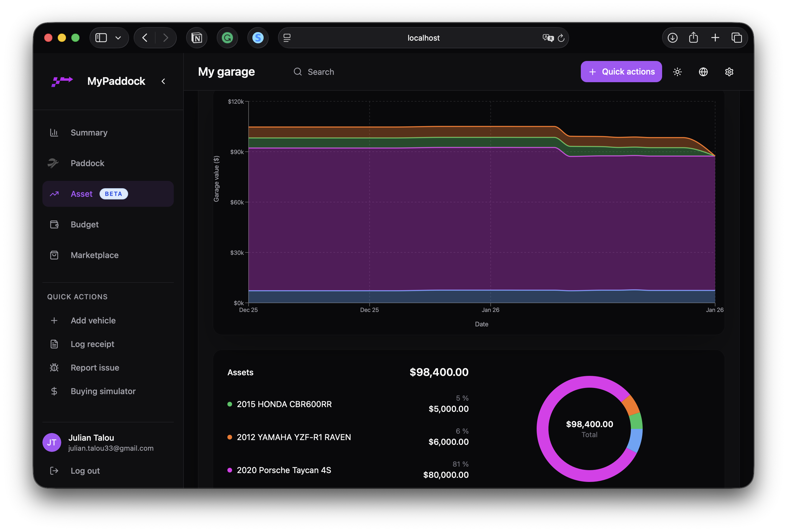Viewport: 787px width, 532px height.
Task: Switch to the Asset BETA section
Action: pos(81,194)
